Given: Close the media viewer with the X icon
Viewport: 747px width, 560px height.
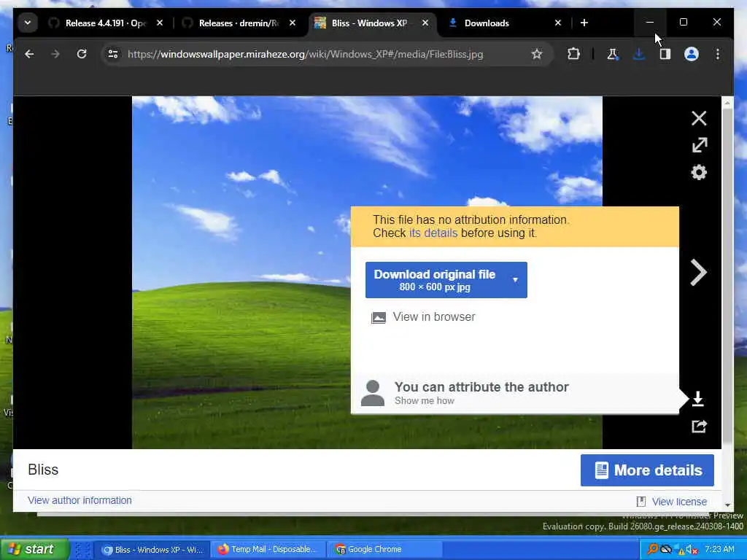Looking at the screenshot, I should pos(699,118).
